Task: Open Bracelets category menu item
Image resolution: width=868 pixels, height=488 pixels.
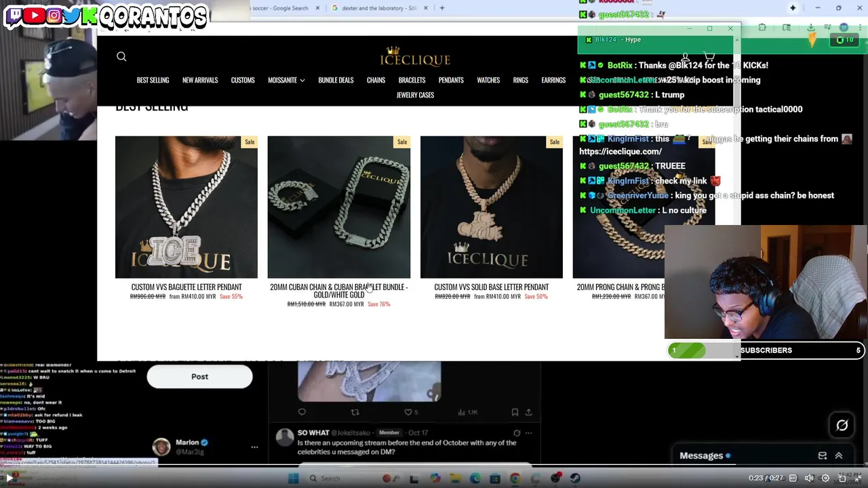Action: (412, 80)
